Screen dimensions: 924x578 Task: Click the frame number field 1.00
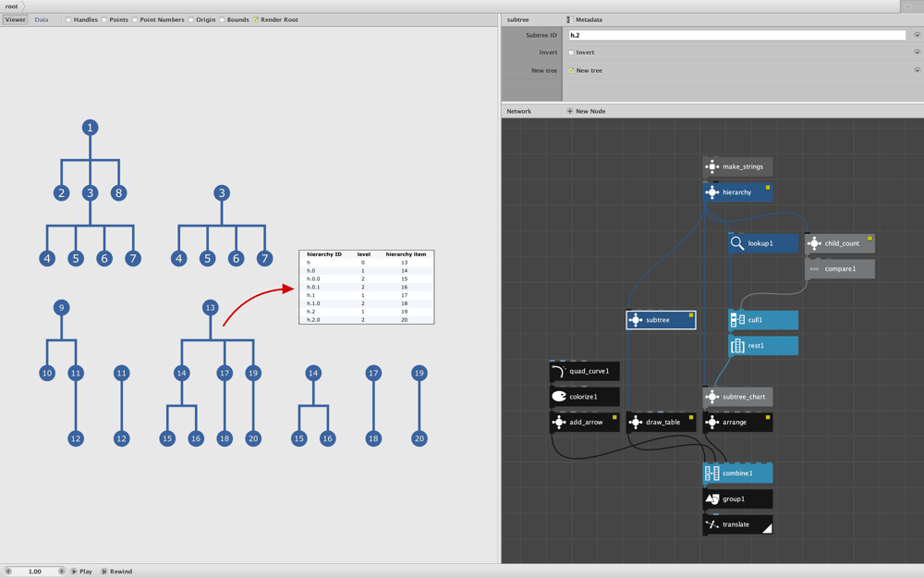[35, 572]
